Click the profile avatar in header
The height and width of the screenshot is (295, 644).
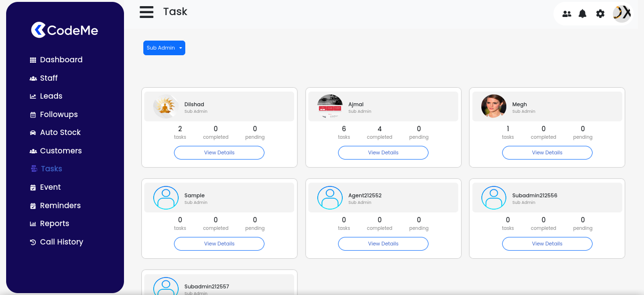pos(622,13)
